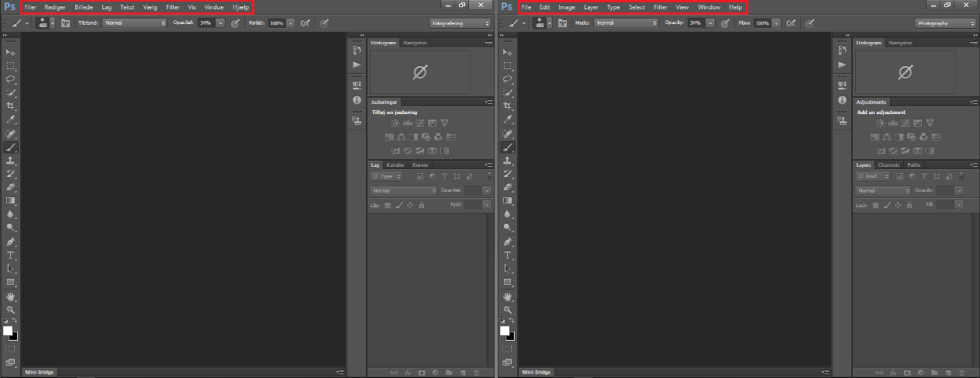The image size is (980, 378).
Task: Select Quick Selection tool in the Danish window
Action: pos(11,93)
